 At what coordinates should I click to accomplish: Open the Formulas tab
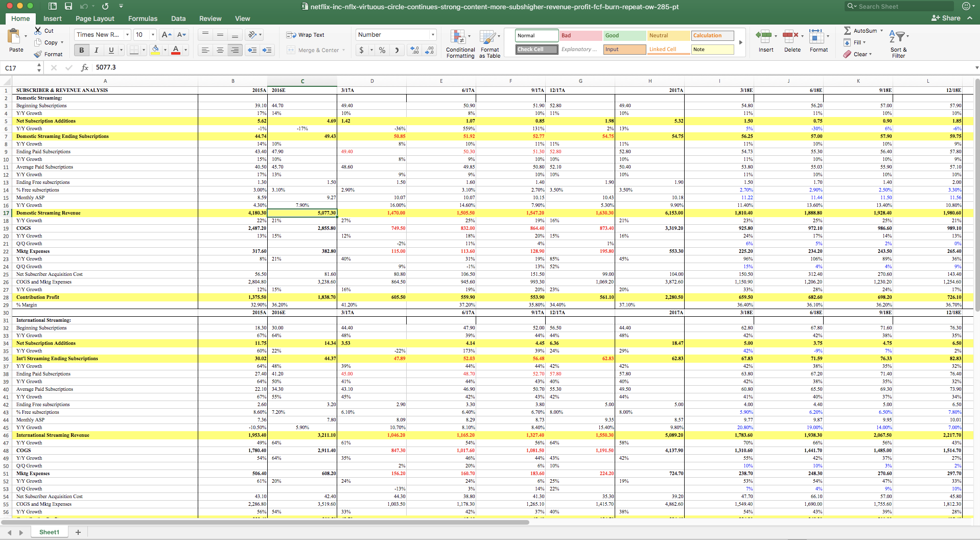click(143, 18)
